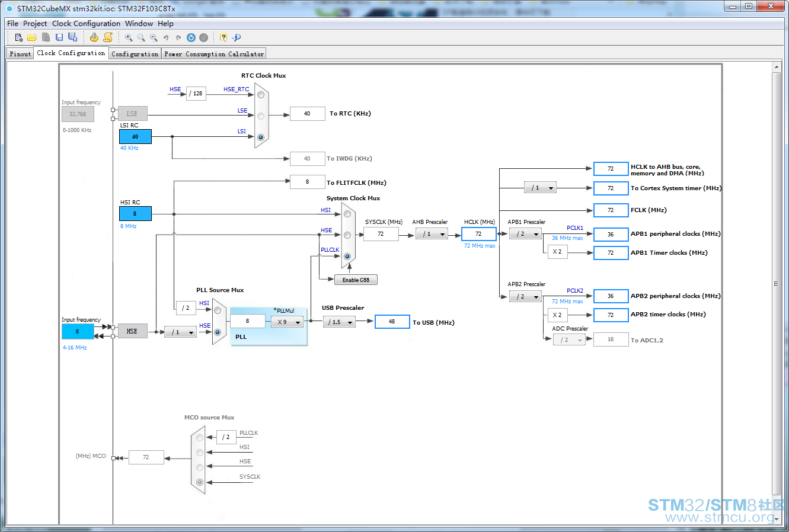The image size is (789, 532).
Task: Click the Save Project As icon
Action: 72,37
